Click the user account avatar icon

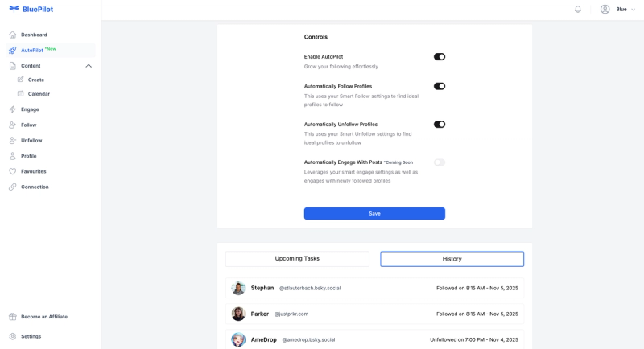605,10
